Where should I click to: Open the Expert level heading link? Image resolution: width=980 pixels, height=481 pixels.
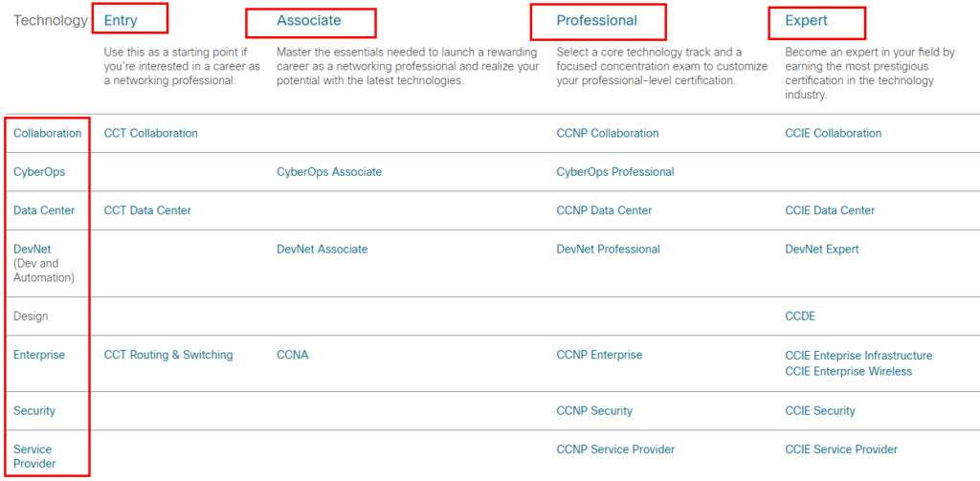[806, 20]
